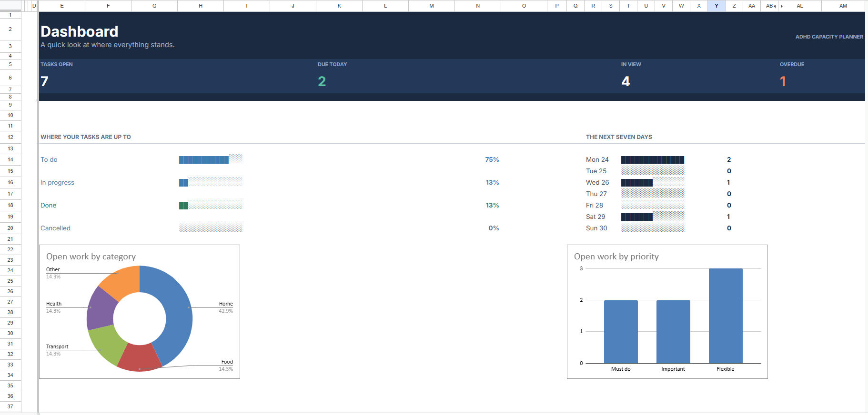868x415 pixels.
Task: Select the Done 13% percentage
Action: point(492,205)
